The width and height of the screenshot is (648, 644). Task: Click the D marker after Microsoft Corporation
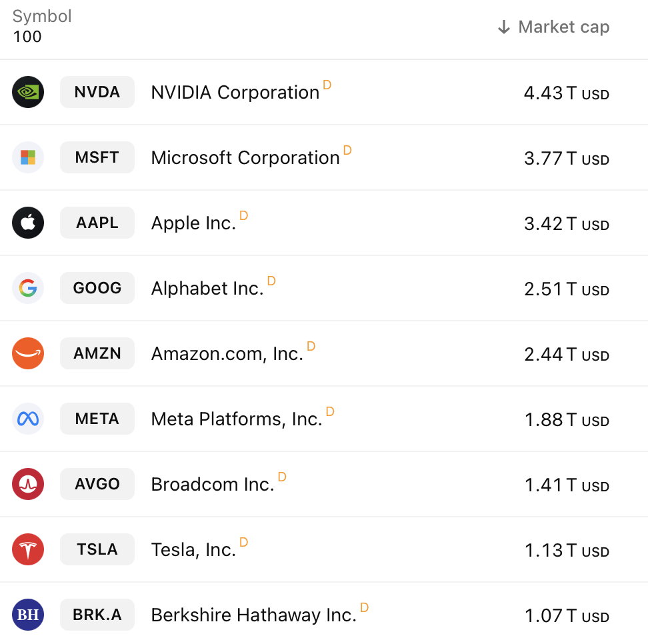[347, 150]
